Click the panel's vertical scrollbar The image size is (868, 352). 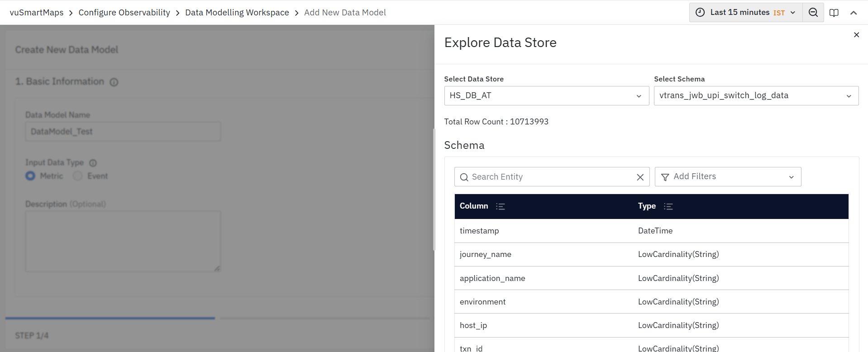tap(434, 190)
